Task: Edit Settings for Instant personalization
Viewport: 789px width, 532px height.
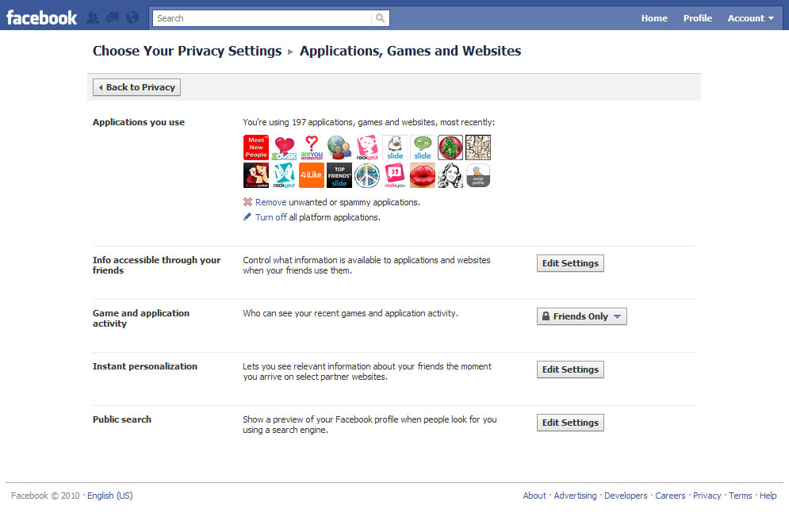Action: point(570,369)
